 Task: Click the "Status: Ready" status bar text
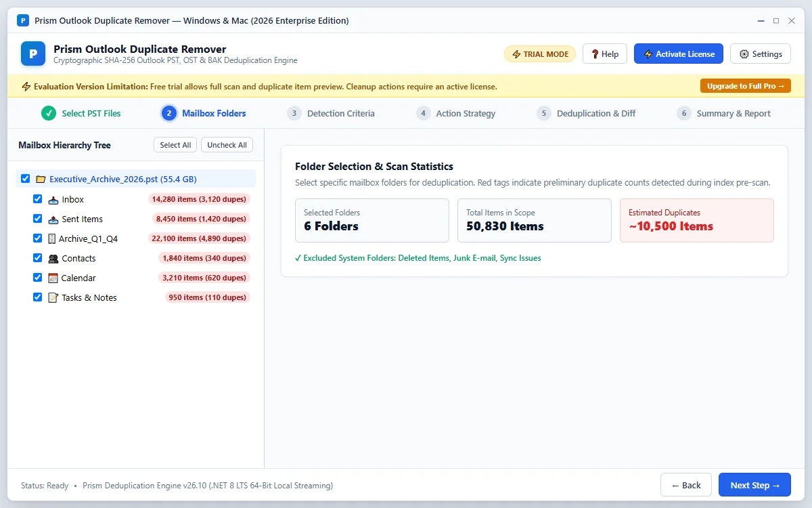tap(45, 486)
